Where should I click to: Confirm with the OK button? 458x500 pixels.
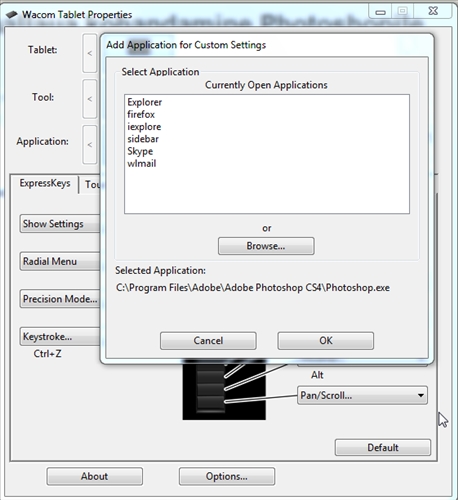click(x=326, y=341)
